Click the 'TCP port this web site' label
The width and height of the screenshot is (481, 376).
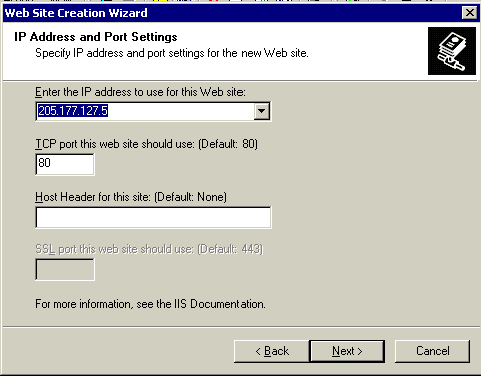146,144
